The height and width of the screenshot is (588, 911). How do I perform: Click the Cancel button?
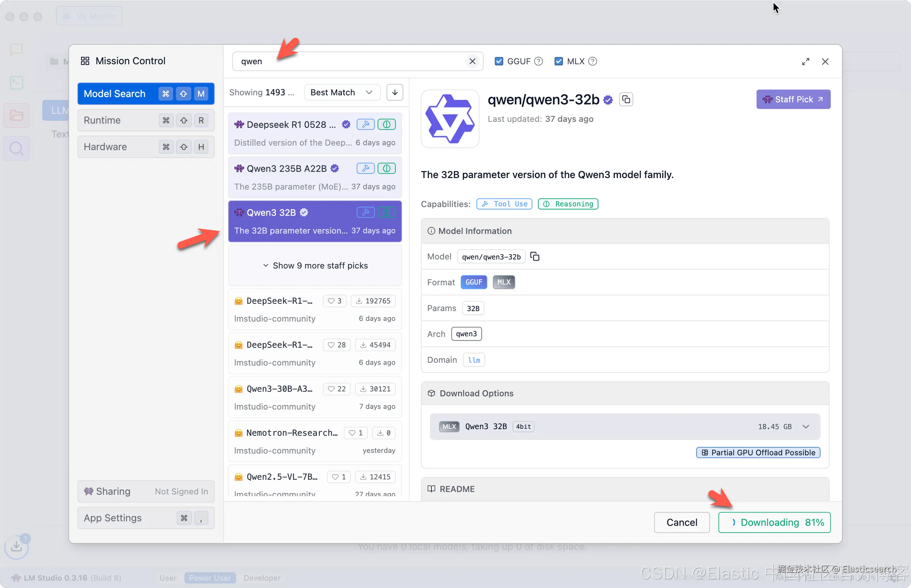tap(682, 522)
